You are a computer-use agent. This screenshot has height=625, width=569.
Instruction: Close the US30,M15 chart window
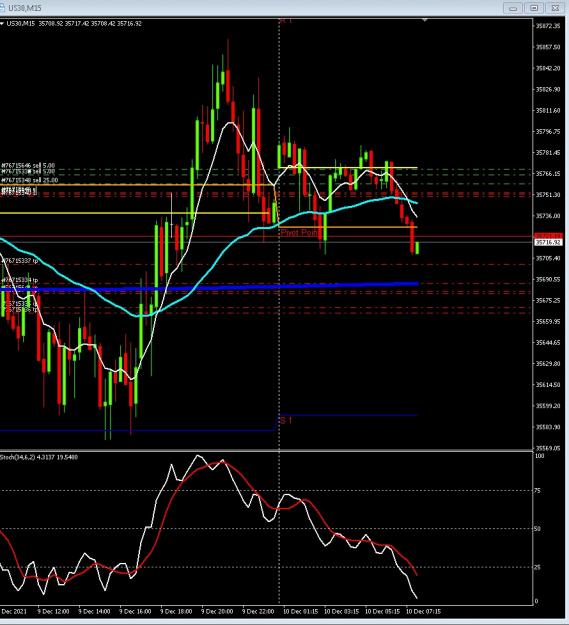tap(555, 8)
